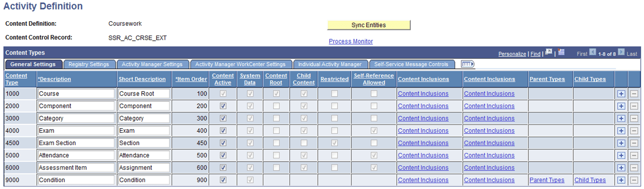
Task: Toggle Content Active for Category
Action: tap(223, 118)
